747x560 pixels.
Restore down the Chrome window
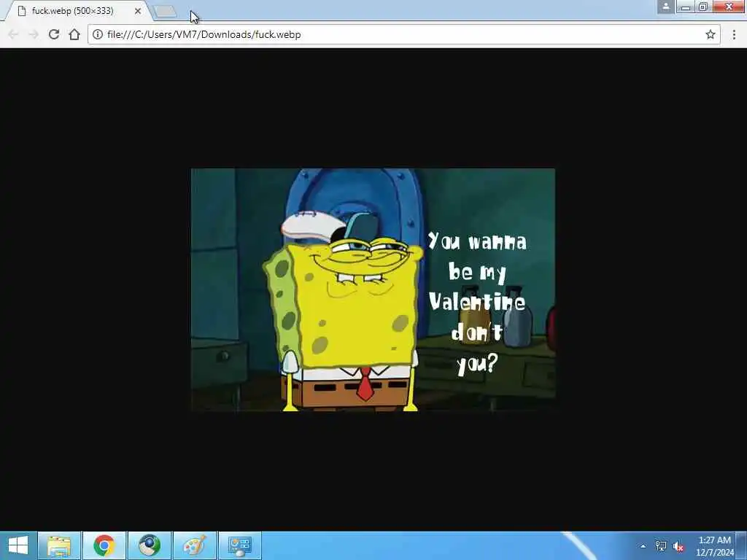[x=704, y=6]
